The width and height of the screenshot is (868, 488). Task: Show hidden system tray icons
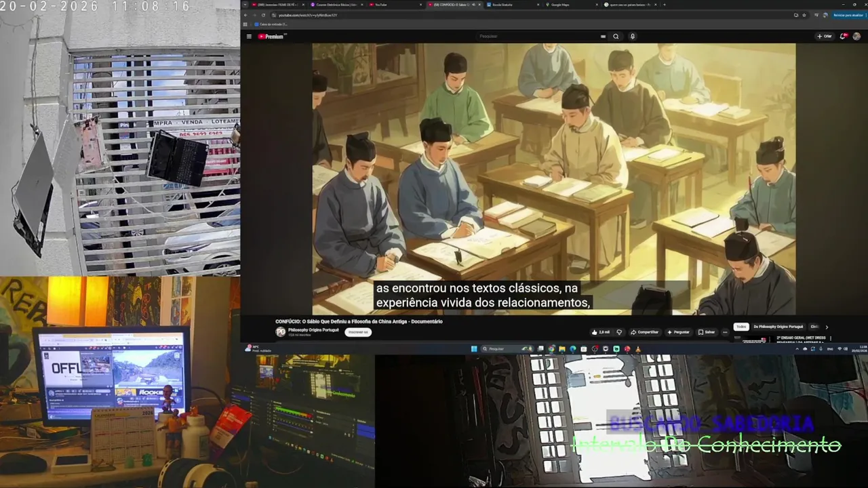point(797,349)
